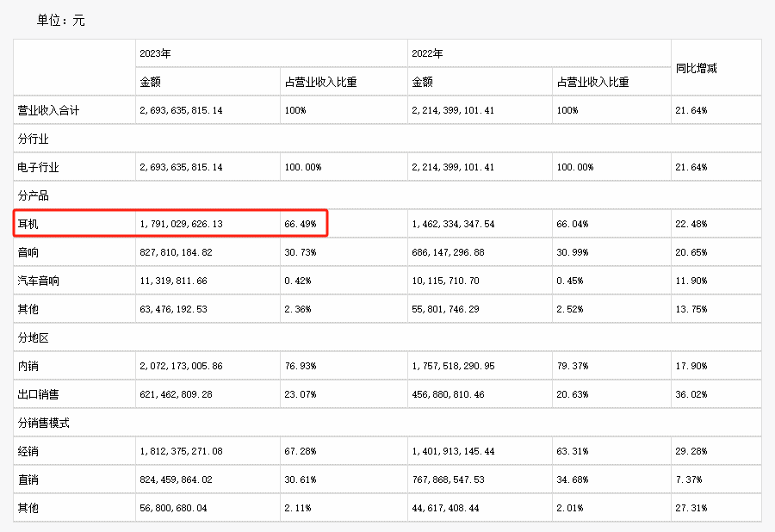
Task: Click the 66.49% cell in 耳机 row
Action: click(x=301, y=224)
